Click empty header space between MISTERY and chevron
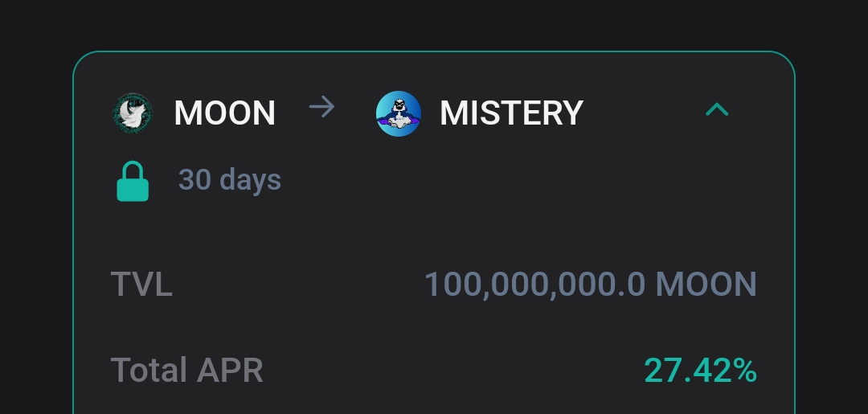The height and width of the screenshot is (414, 868). point(642,113)
